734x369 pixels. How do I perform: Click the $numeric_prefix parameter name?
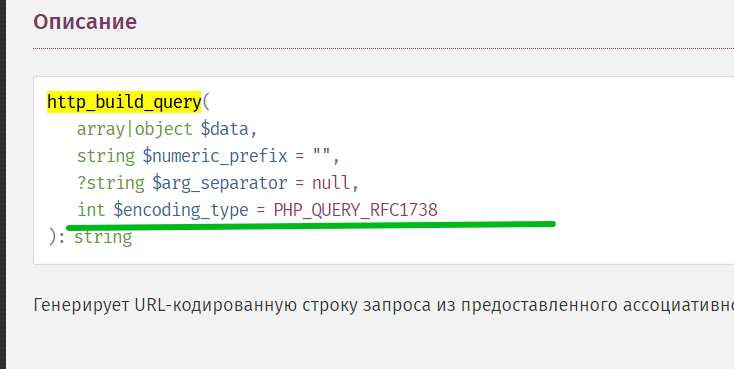point(215,156)
